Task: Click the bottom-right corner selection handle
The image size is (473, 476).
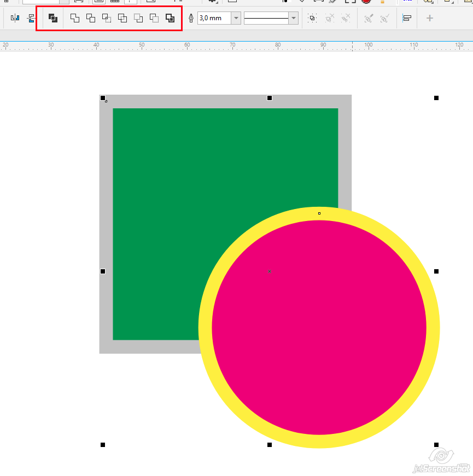Action: point(436,445)
